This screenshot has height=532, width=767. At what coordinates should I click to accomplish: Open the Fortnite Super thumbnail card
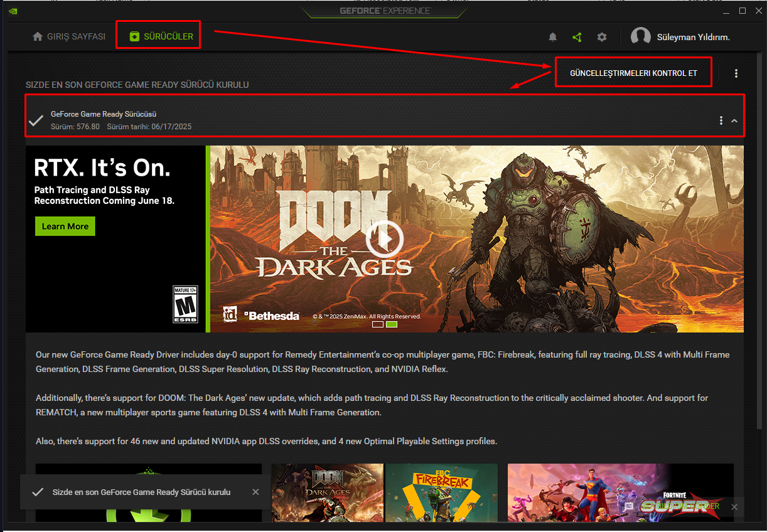621,492
